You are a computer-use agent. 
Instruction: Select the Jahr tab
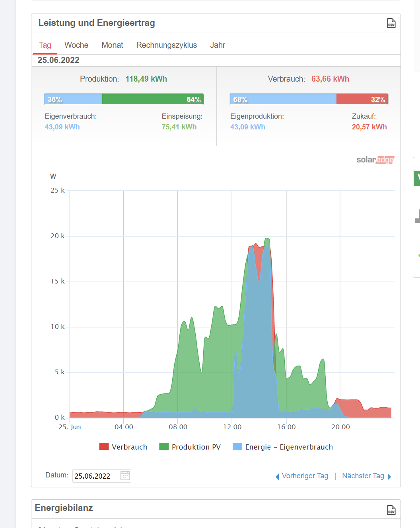coord(218,45)
